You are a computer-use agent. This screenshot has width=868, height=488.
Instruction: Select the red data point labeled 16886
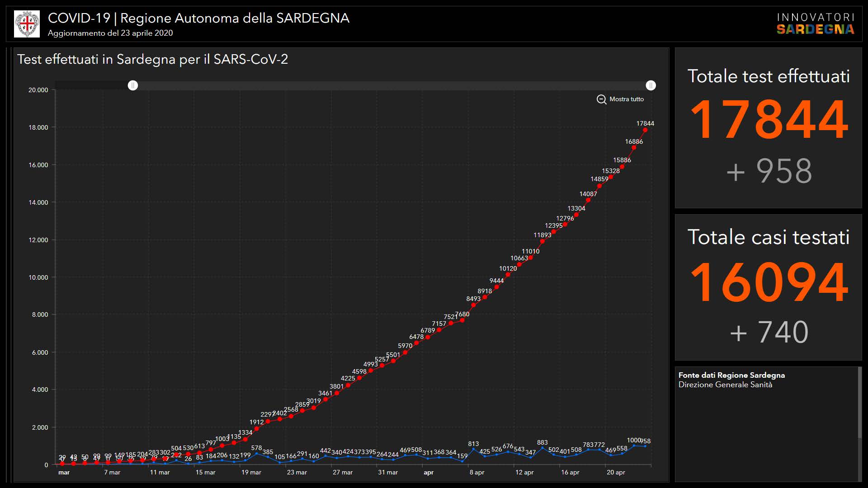coord(634,148)
